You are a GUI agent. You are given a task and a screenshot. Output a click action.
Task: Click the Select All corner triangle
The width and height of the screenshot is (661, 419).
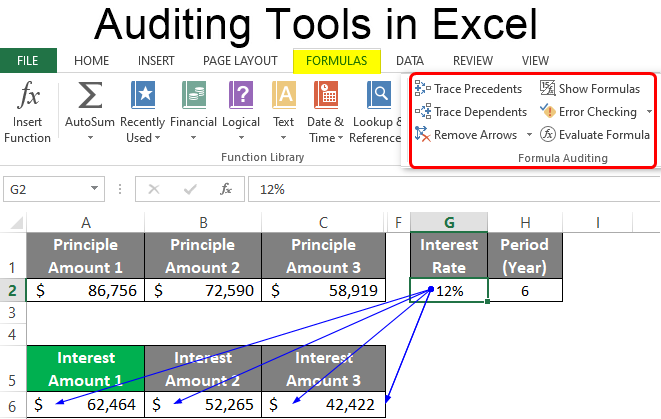[x=16, y=222]
